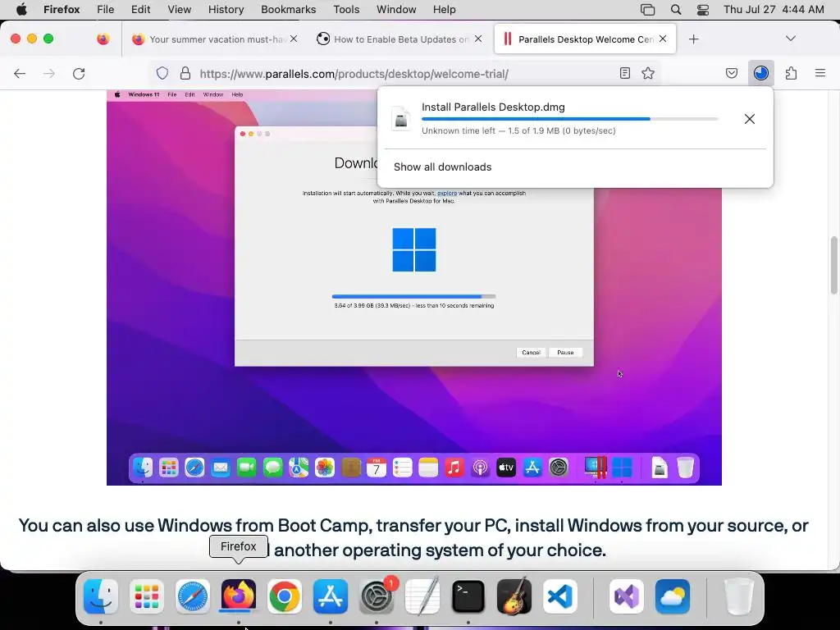Viewport: 840px width, 630px height.
Task: Open Visual Studio Code from the Dock
Action: point(559,596)
